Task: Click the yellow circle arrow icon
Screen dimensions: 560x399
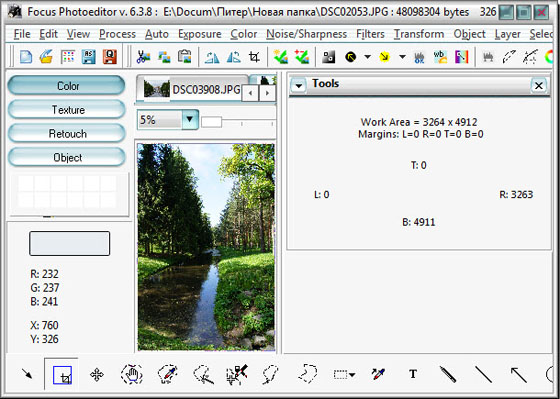Action: (385, 57)
